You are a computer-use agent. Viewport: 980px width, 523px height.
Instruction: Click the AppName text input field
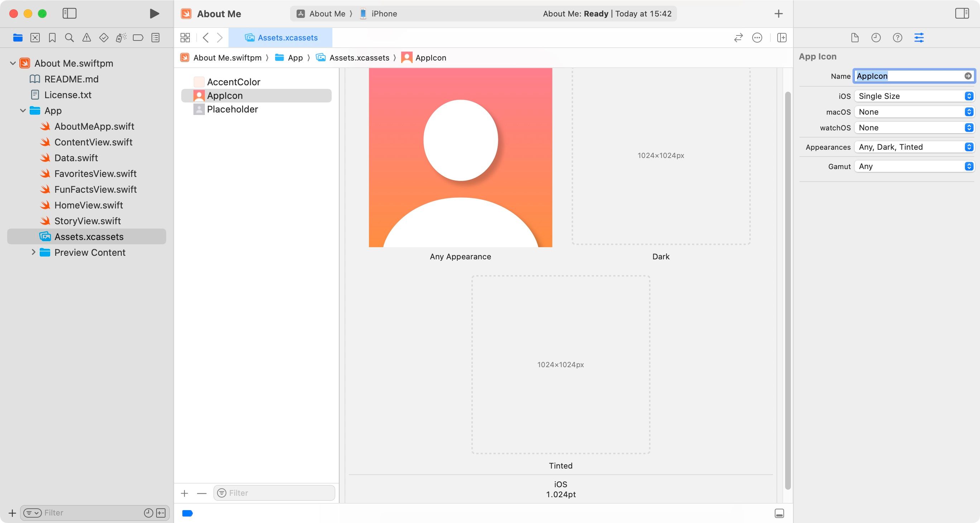(911, 76)
